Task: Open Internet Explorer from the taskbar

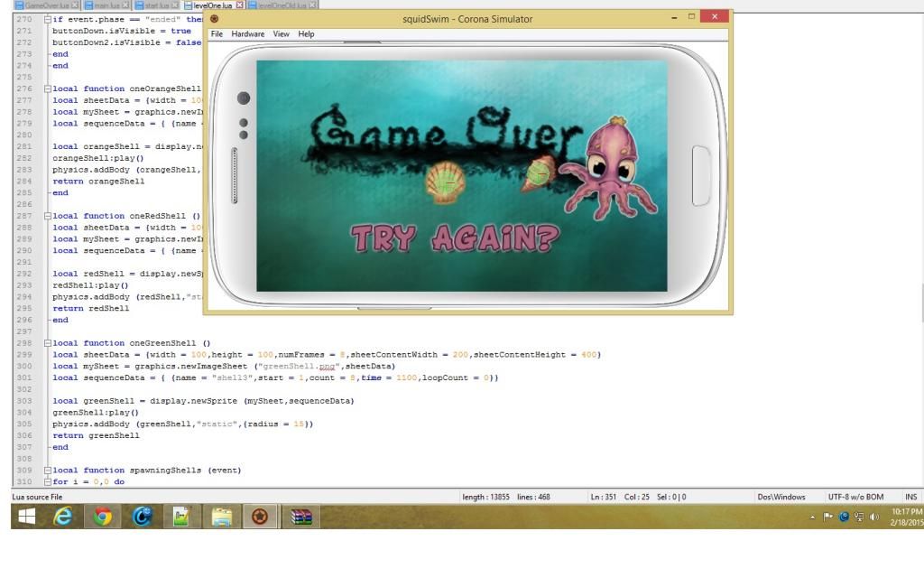Action: pyautogui.click(x=63, y=517)
